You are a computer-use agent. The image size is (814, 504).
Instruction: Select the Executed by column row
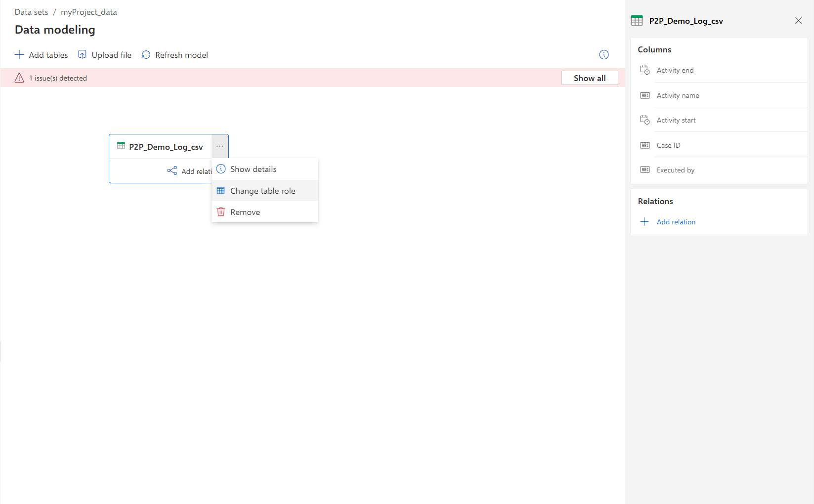click(x=719, y=170)
